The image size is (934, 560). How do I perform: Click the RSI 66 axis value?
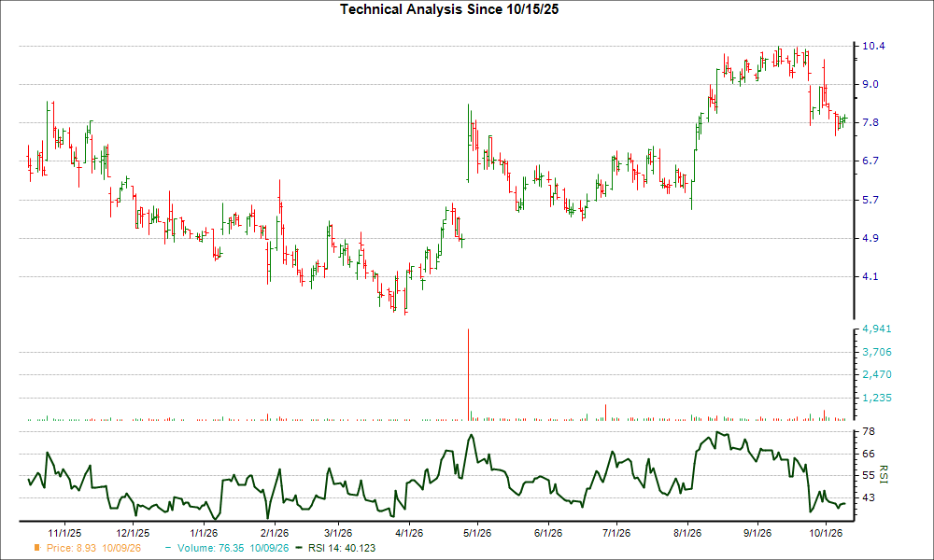click(x=869, y=454)
